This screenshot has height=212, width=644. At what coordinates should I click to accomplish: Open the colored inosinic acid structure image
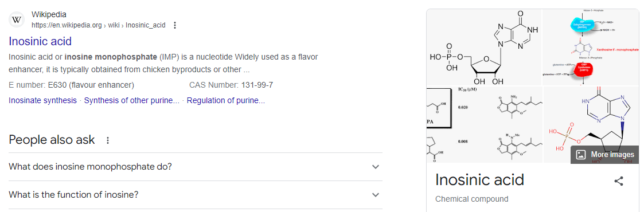click(x=591, y=125)
